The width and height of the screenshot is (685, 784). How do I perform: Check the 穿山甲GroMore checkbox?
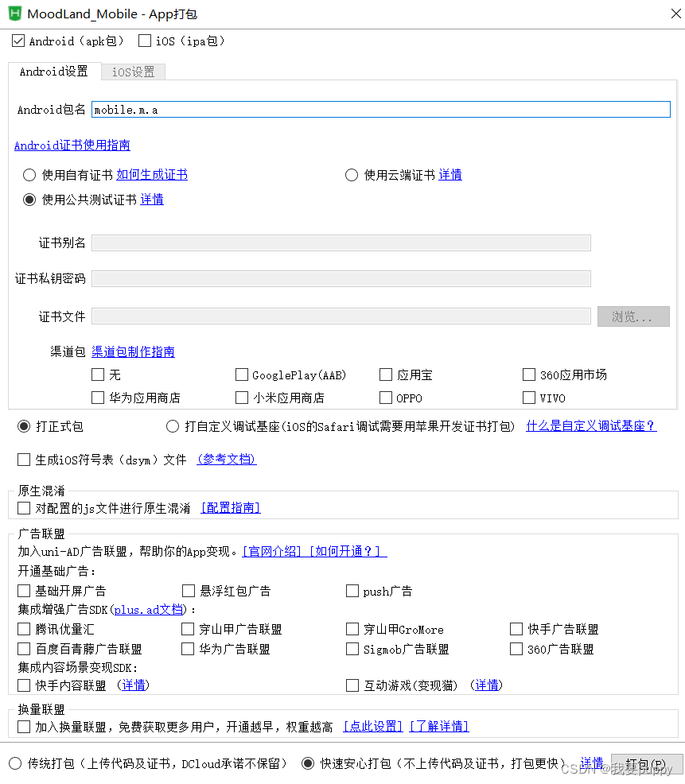pyautogui.click(x=352, y=628)
